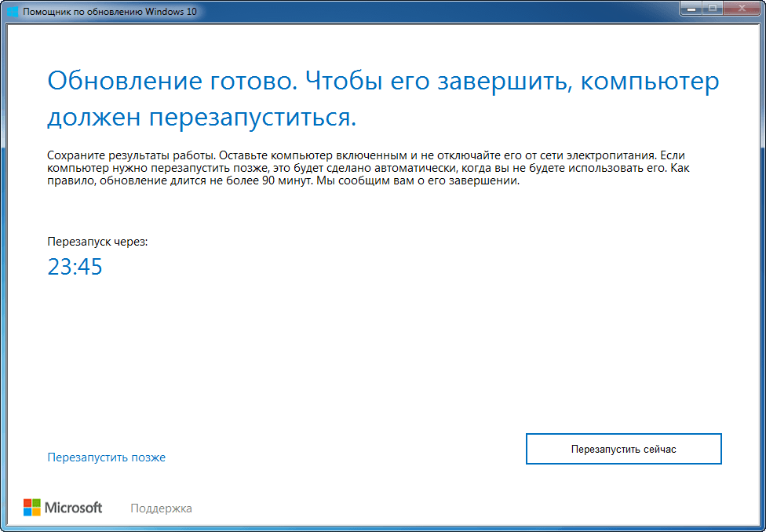Click the restart countdown timer 23:45
Viewport: 766px width, 532px height.
coord(75,267)
